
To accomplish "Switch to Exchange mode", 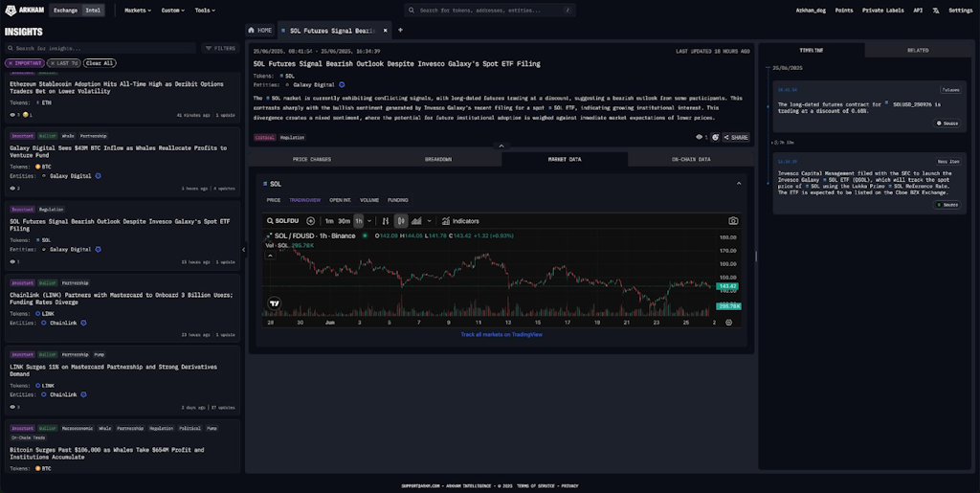I will click(x=65, y=10).
